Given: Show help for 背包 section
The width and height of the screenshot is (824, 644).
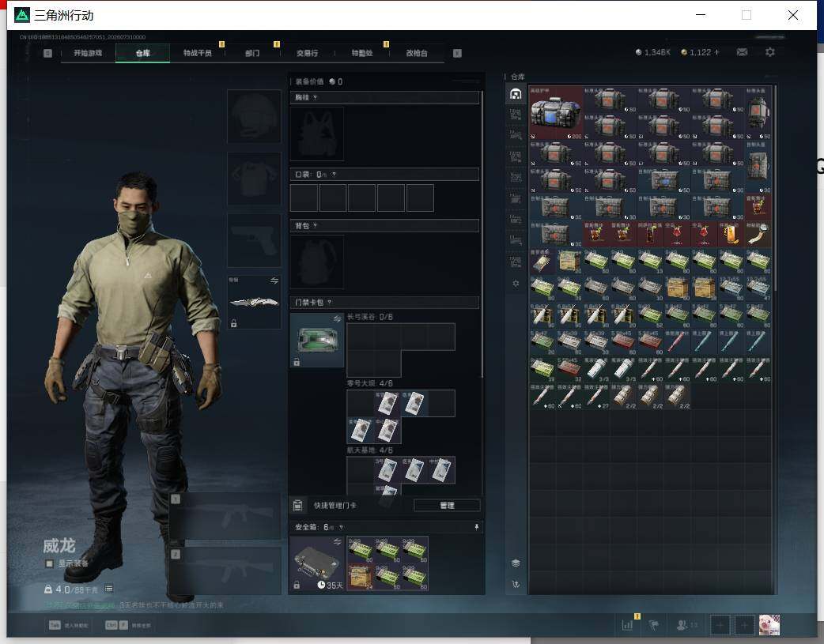Looking at the screenshot, I should tap(315, 226).
